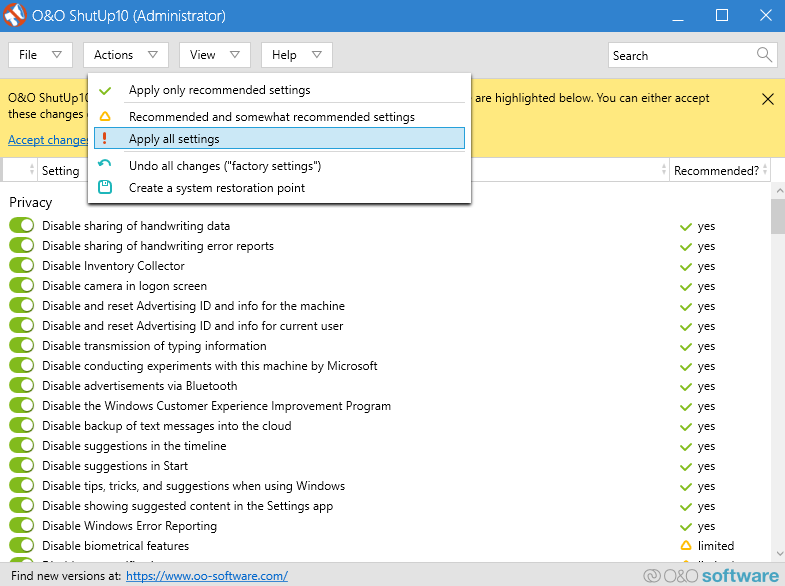This screenshot has height=586, width=785.
Task: Choose Undo all changes factory settings
Action: (279, 166)
